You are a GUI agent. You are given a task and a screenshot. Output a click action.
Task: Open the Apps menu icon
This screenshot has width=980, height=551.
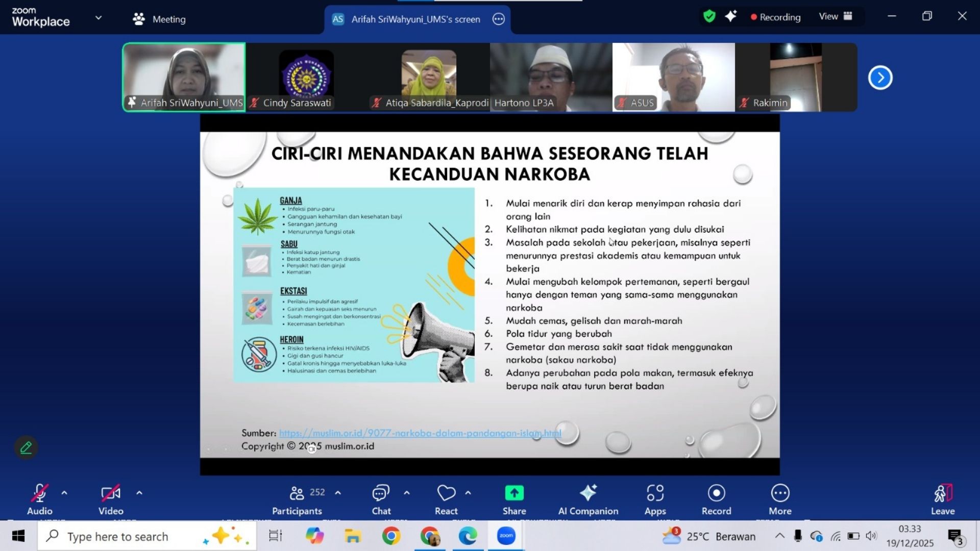click(655, 493)
